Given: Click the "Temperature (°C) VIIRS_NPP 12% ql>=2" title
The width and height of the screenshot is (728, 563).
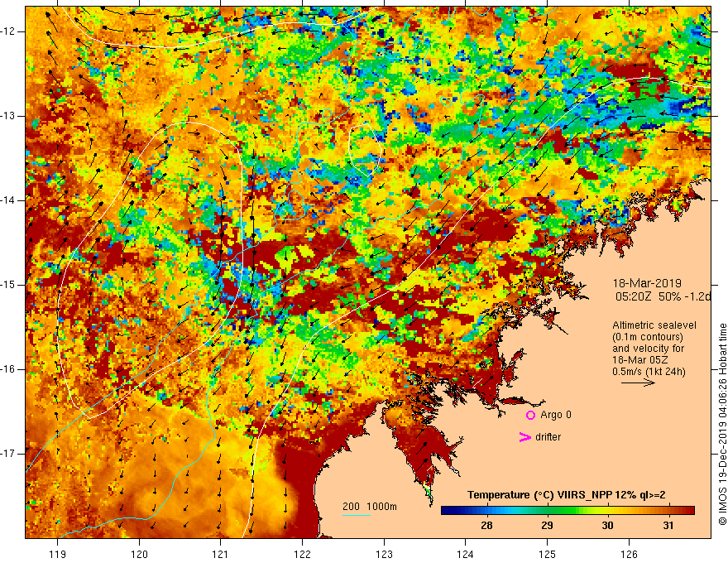Looking at the screenshot, I should pos(567,495).
